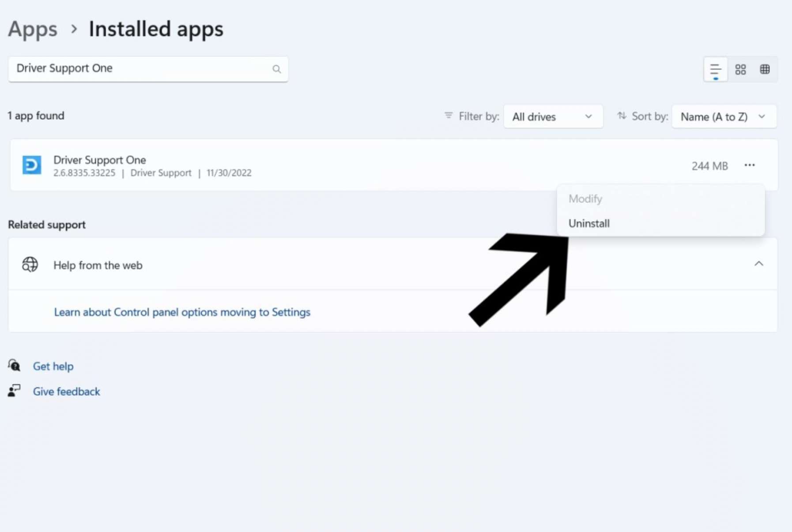Image resolution: width=792 pixels, height=532 pixels.
Task: Click the Driver Support One app icon
Action: [x=32, y=165]
